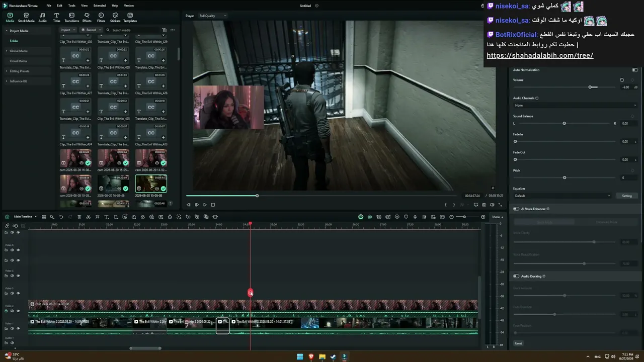This screenshot has height=362, width=644.
Task: Click the Pitch slider handle
Action: [x=565, y=177]
